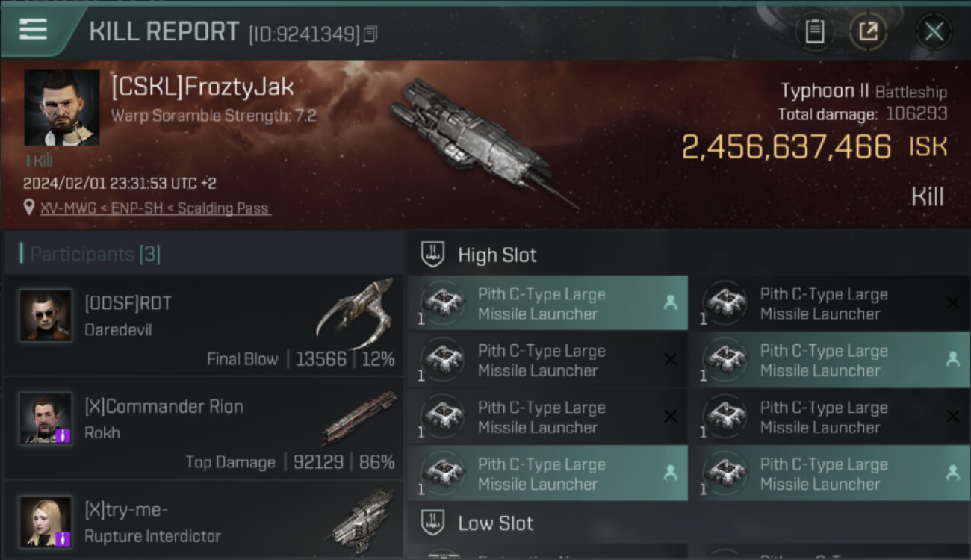Click Rupture Interdictor ship icon

coord(362,520)
